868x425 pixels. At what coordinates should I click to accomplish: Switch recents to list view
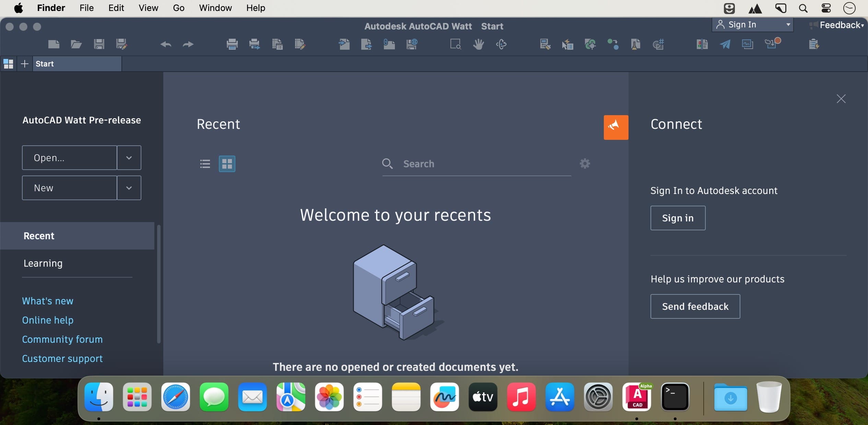(x=205, y=164)
